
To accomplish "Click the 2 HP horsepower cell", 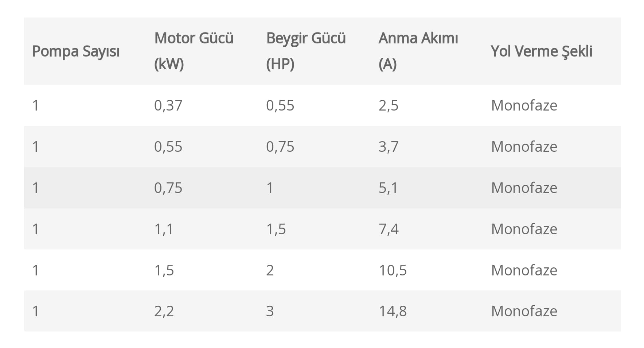I will pyautogui.click(x=270, y=270).
